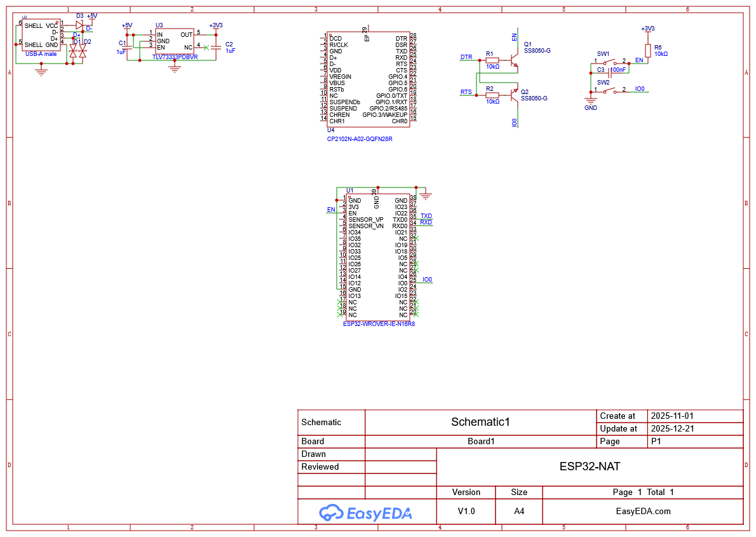
Task: Click the EasyEDA cloud logo
Action: (332, 512)
